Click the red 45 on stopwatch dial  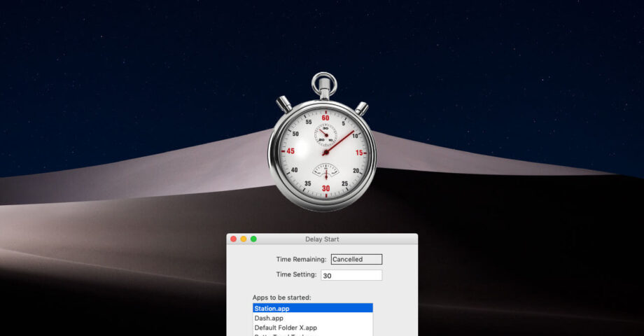[x=289, y=151]
